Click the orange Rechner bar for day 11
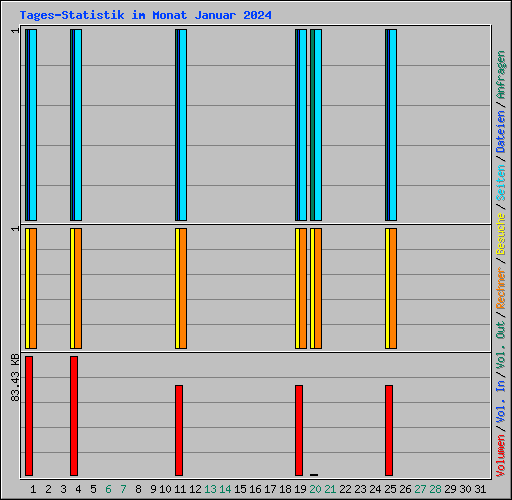 coord(183,289)
